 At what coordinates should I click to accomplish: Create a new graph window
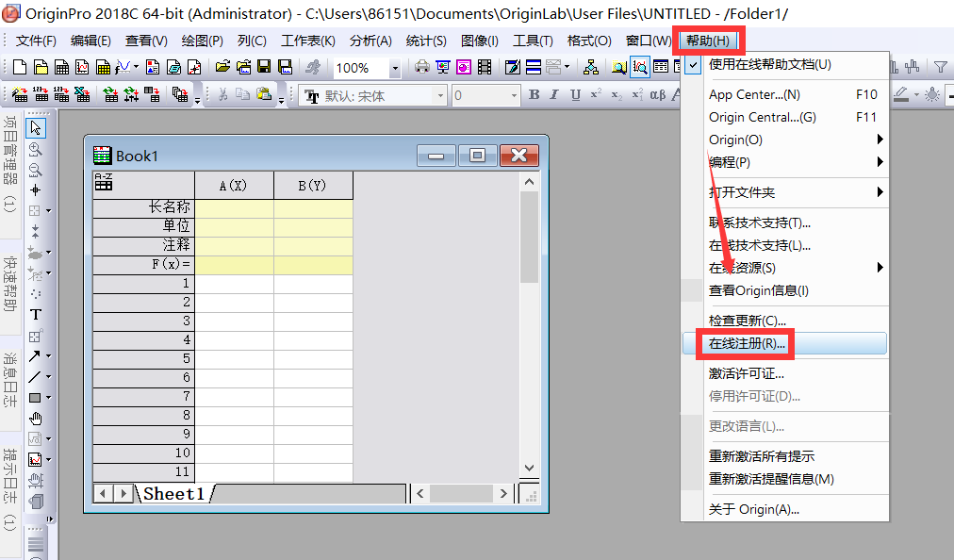[x=82, y=67]
